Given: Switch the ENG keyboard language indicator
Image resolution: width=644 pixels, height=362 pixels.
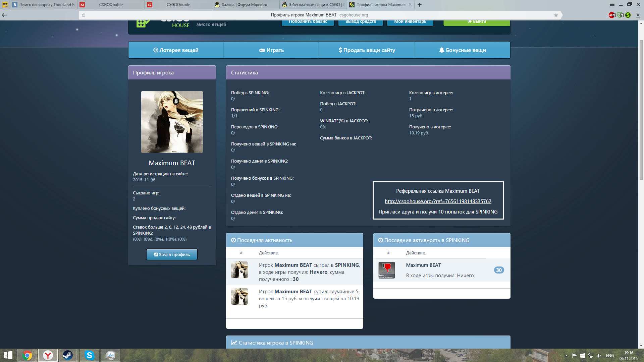Looking at the screenshot, I should click(610, 356).
